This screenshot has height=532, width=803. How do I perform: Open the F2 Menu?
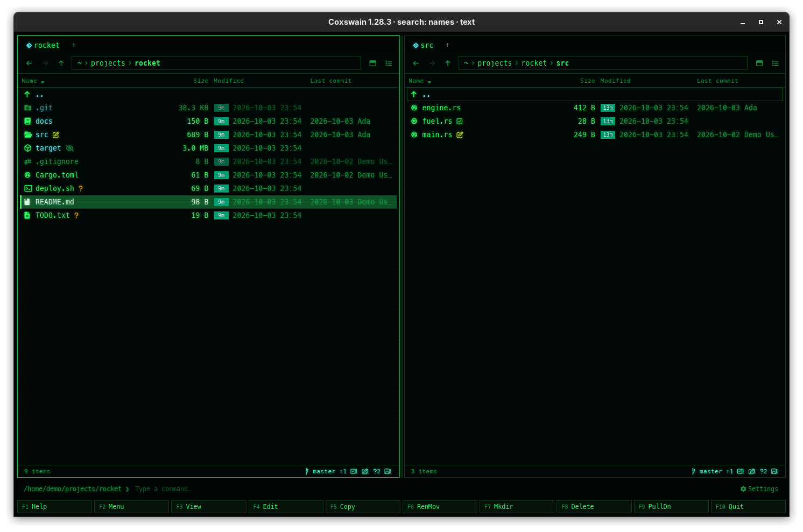pos(131,507)
